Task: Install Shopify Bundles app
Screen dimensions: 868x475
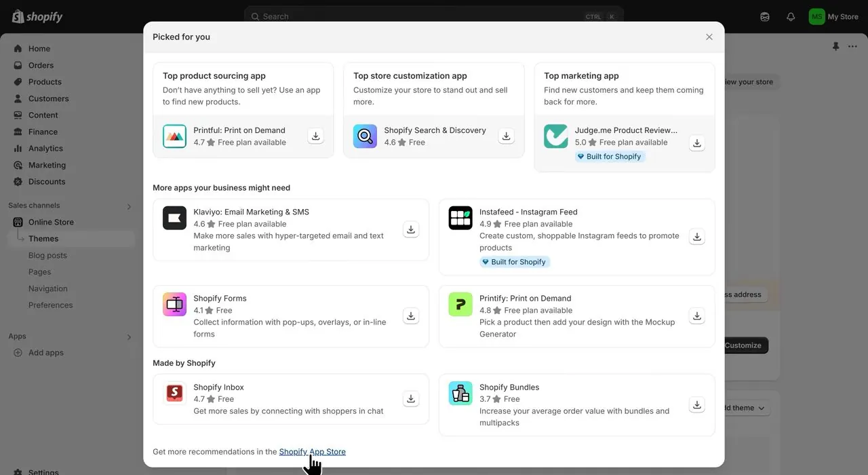Action: [696, 405]
